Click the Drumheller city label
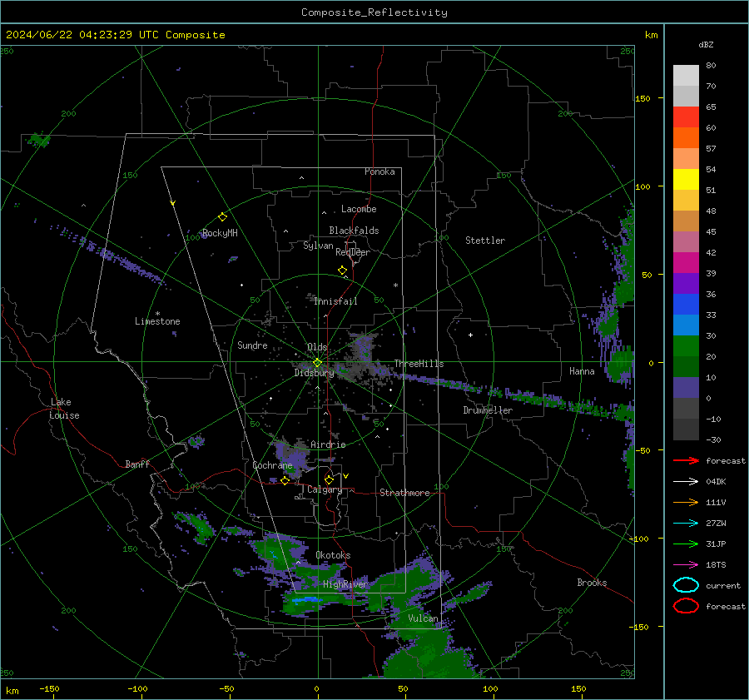The width and height of the screenshot is (749, 700). tap(488, 410)
